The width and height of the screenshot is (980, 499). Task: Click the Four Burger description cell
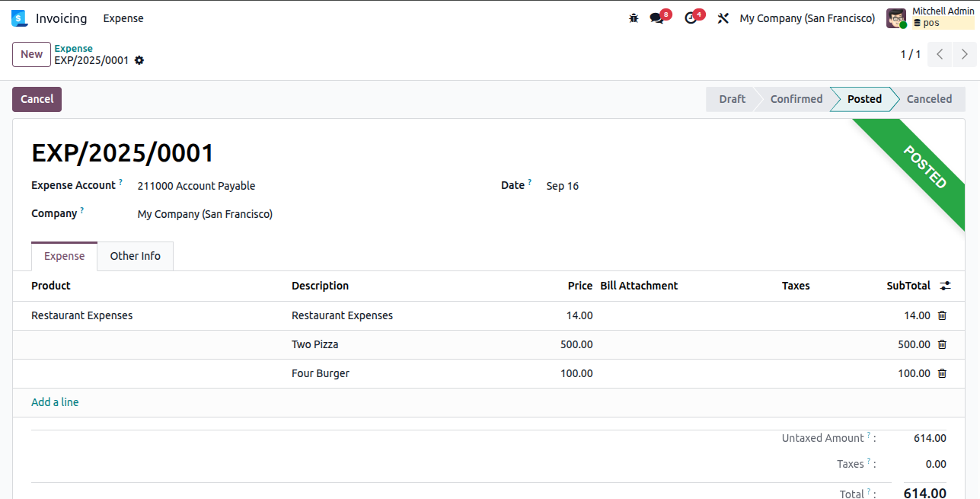pyautogui.click(x=321, y=373)
